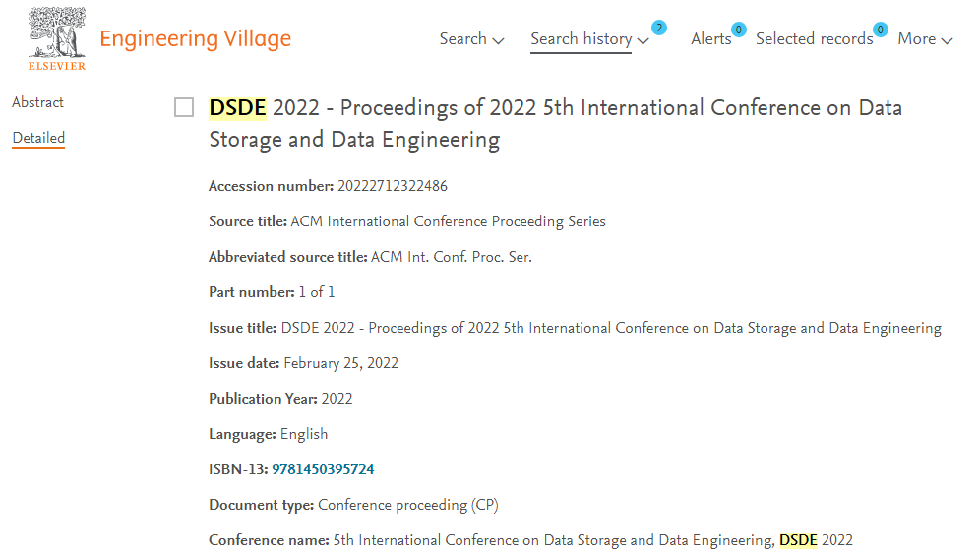
Task: Open the ISBN-13 9781450395724 link
Action: pyautogui.click(x=323, y=469)
